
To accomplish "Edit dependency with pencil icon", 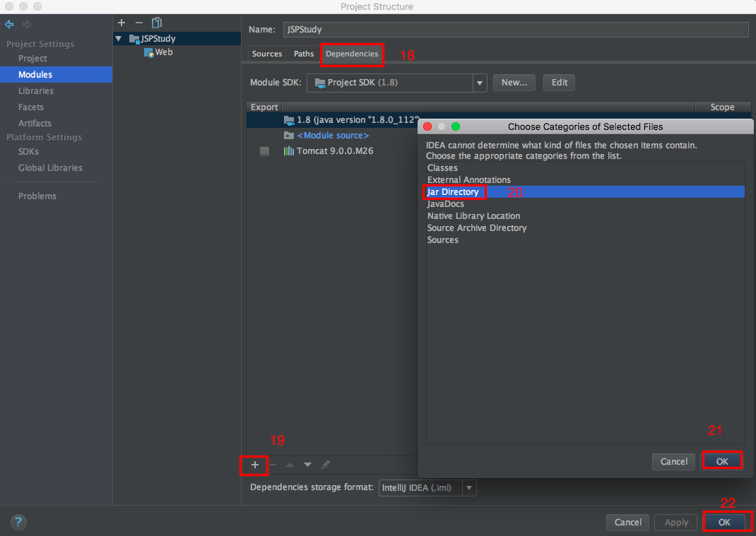I will click(x=326, y=465).
